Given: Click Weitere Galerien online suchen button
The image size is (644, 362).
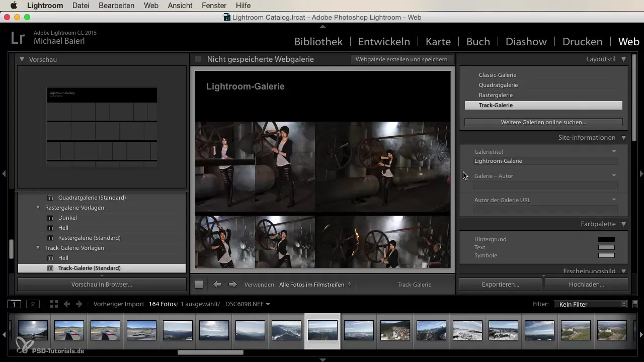Looking at the screenshot, I should click(543, 122).
